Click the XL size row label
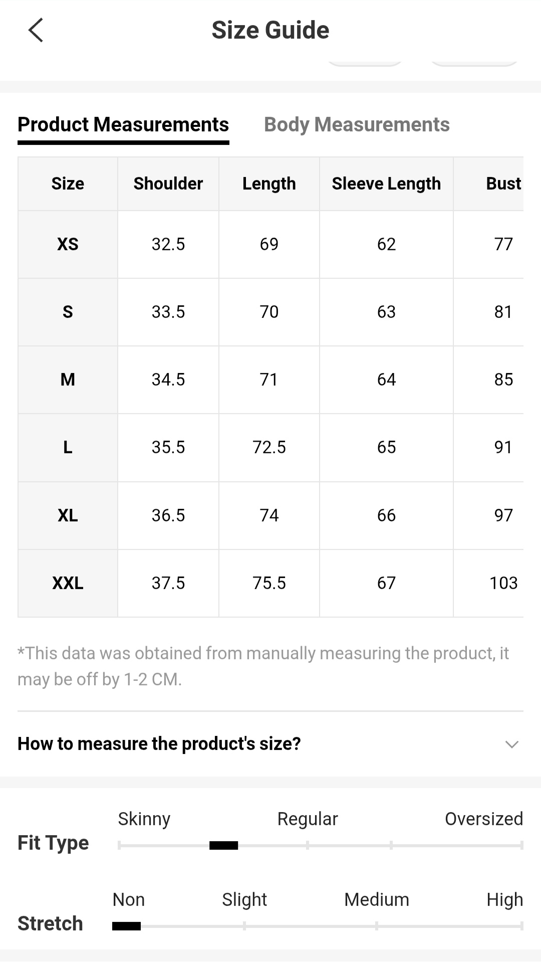541x980 pixels. [x=68, y=515]
